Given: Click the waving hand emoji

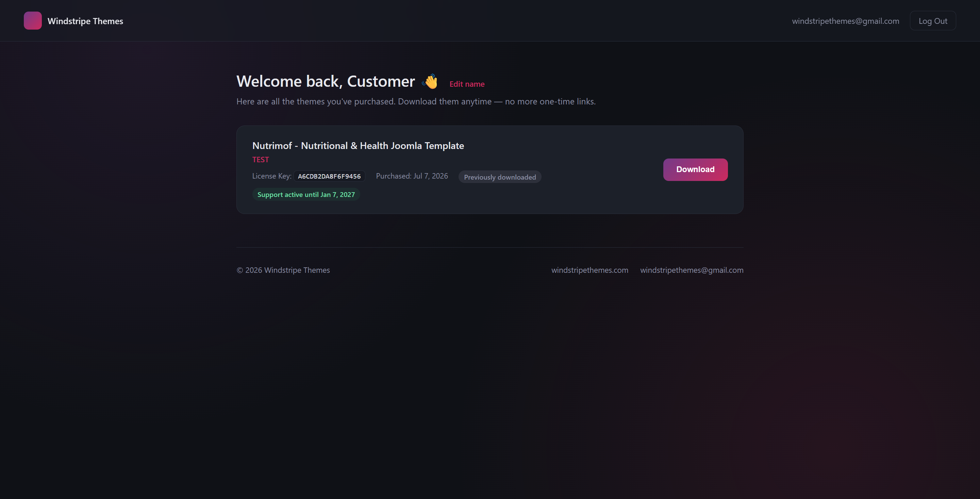Looking at the screenshot, I should [x=430, y=81].
